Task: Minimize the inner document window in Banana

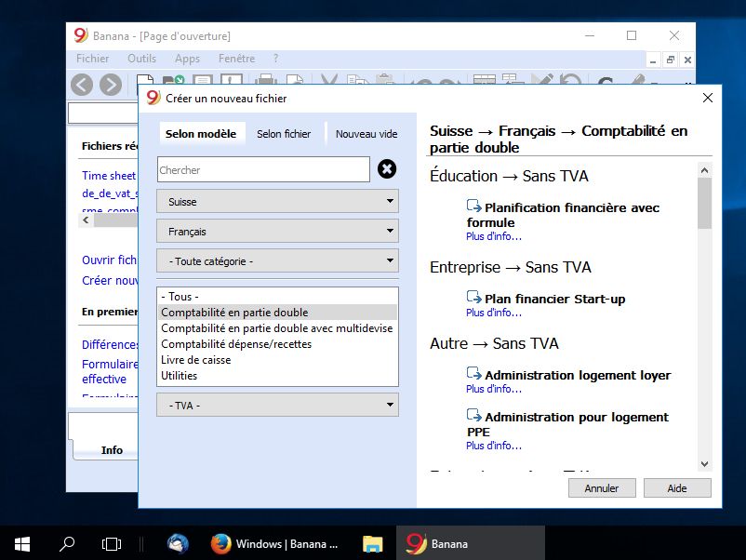Action: (x=653, y=60)
